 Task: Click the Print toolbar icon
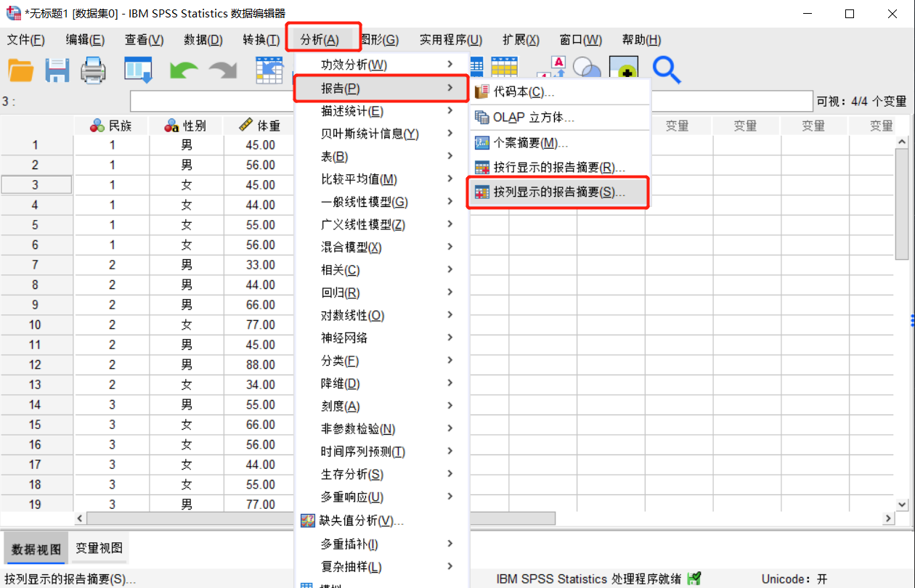coord(94,70)
